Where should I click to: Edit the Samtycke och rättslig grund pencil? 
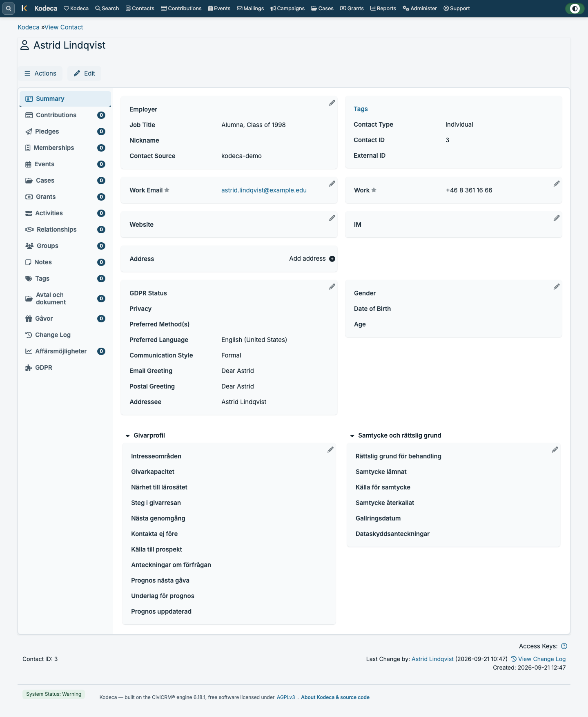555,450
